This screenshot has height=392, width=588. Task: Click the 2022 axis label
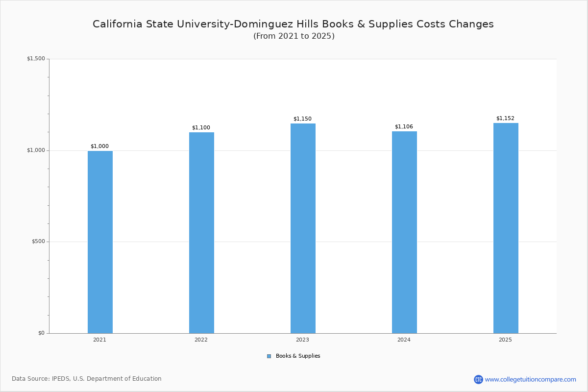click(201, 340)
